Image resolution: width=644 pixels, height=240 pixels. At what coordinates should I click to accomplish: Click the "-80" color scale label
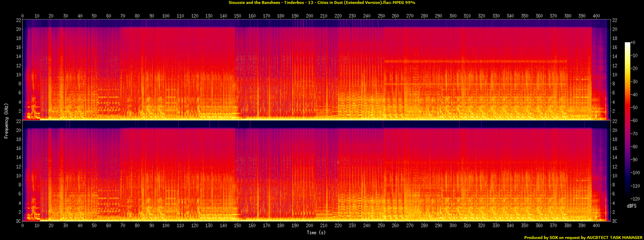coord(635,146)
